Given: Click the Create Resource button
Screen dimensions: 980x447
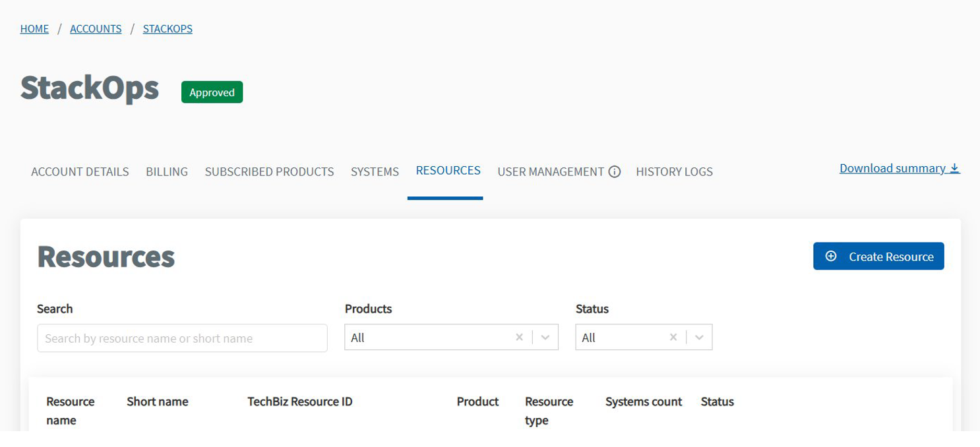Looking at the screenshot, I should pyautogui.click(x=878, y=256).
